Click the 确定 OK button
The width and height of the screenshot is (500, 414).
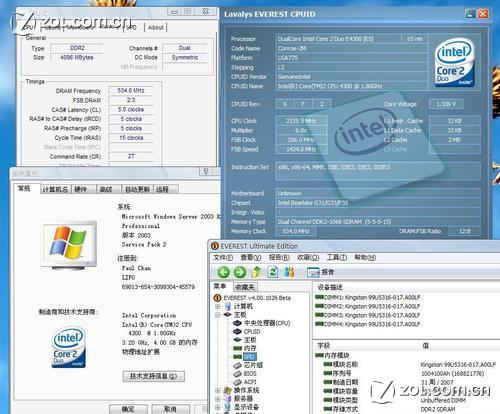128,409
